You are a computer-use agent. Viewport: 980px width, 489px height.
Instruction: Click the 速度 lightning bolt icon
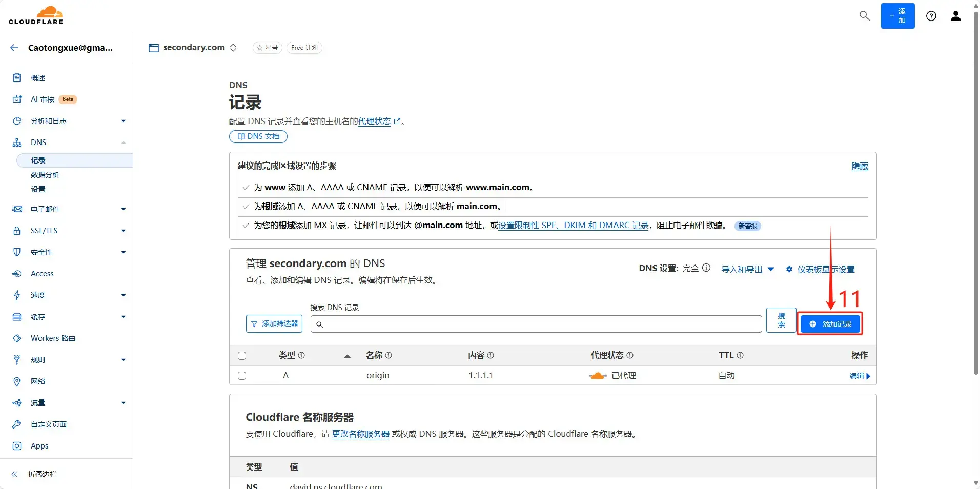point(17,295)
